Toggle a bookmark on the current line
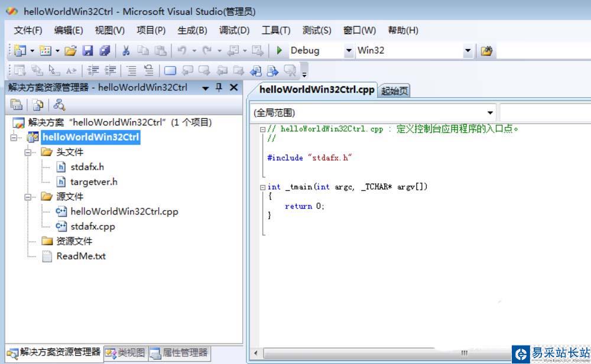 pyautogui.click(x=170, y=70)
